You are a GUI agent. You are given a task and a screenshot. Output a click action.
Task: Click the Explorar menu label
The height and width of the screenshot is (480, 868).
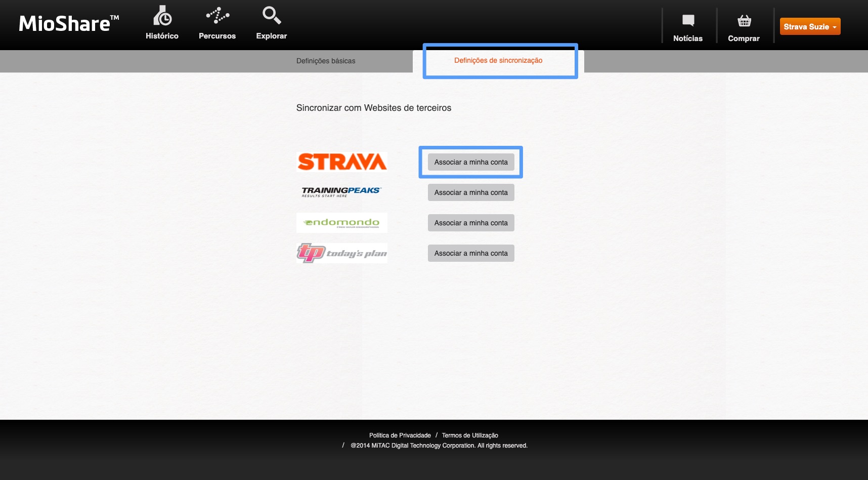point(272,36)
